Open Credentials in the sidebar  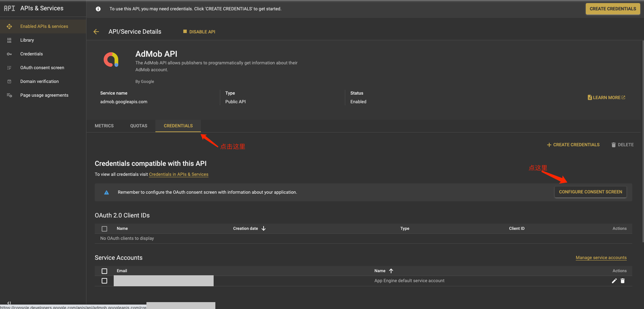point(43,54)
